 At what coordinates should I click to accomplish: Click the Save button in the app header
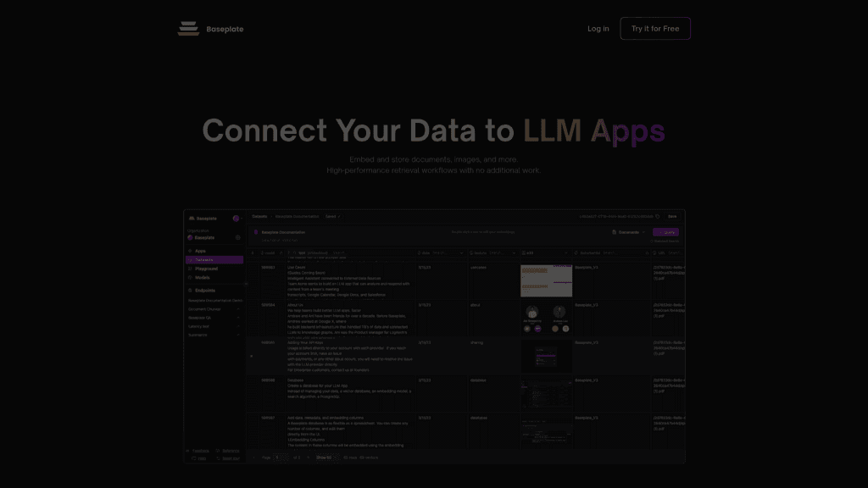click(x=671, y=217)
